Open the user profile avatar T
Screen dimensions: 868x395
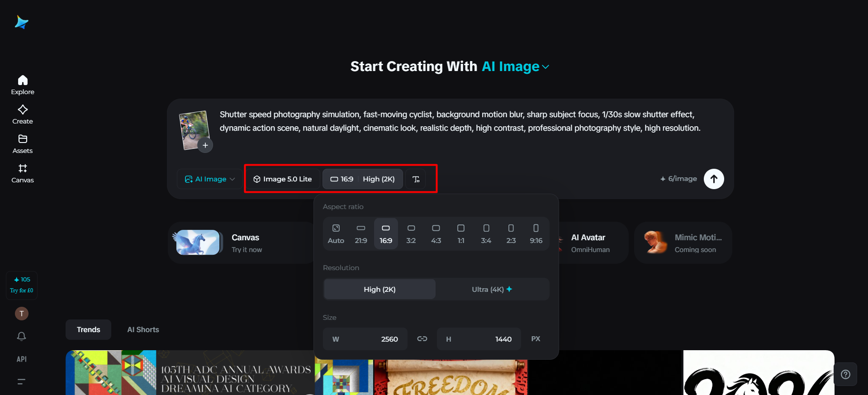click(x=22, y=314)
